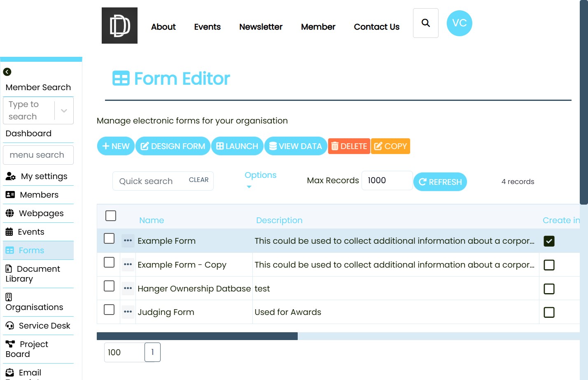Tick checkbox for Hanger Ownership Datbase row
Viewport: 588px width, 380px height.
tap(109, 286)
